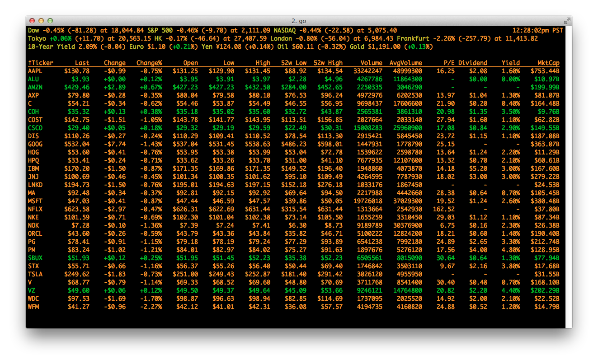Click the 52w High column header

pyautogui.click(x=328, y=63)
